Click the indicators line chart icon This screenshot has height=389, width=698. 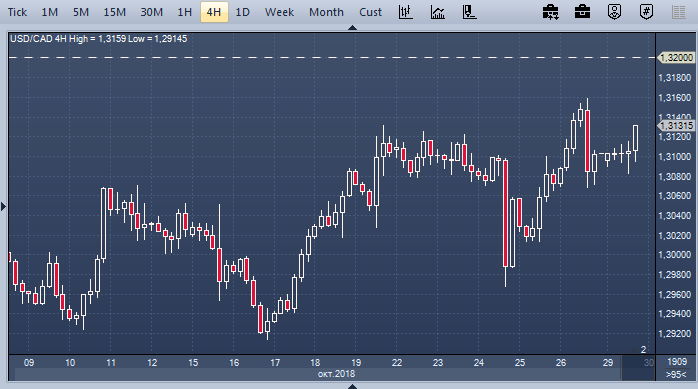click(438, 12)
